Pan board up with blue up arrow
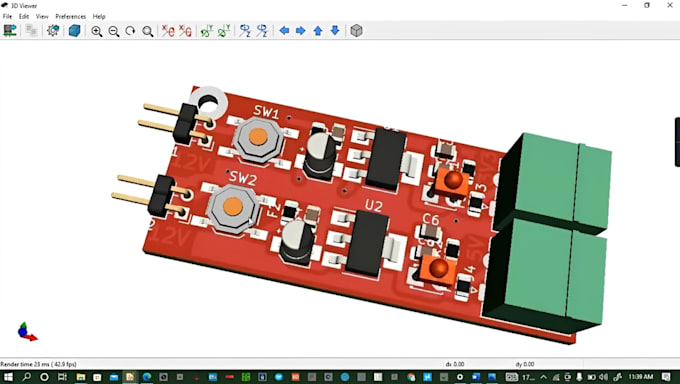Viewport: 680px width, 384px height. (318, 31)
